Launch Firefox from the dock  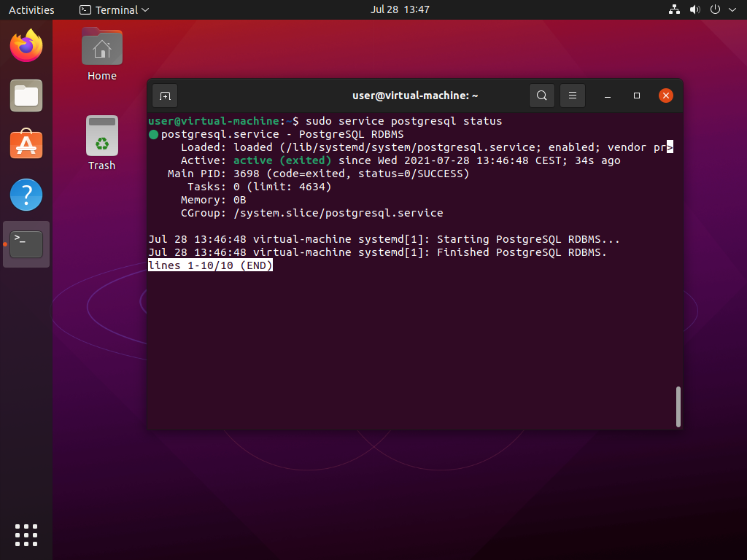(x=26, y=47)
